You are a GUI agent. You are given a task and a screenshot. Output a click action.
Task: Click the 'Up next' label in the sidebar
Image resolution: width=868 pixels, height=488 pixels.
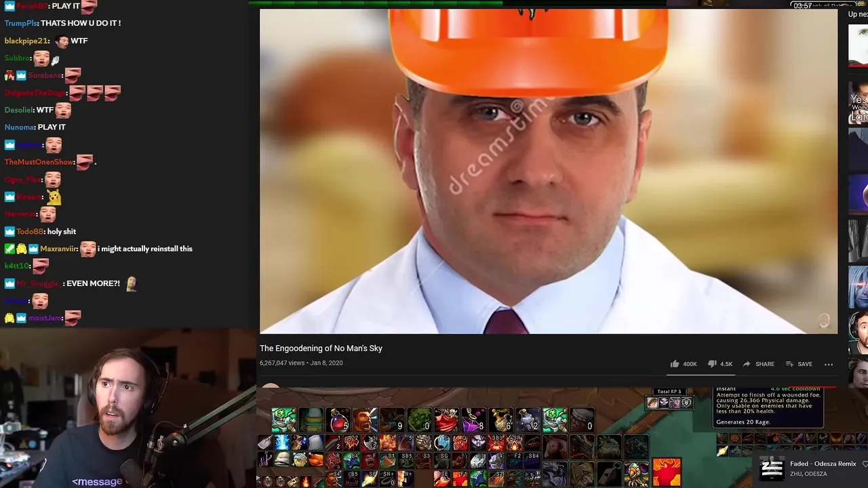point(858,14)
